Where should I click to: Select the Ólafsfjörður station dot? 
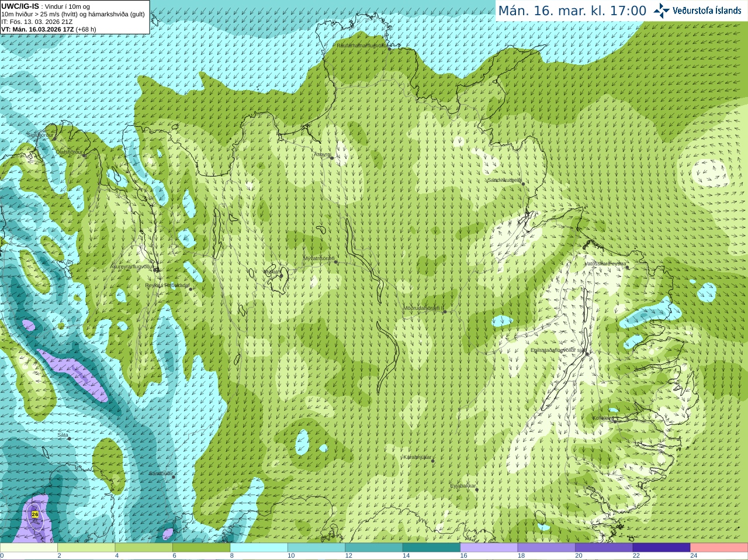pos(85,155)
